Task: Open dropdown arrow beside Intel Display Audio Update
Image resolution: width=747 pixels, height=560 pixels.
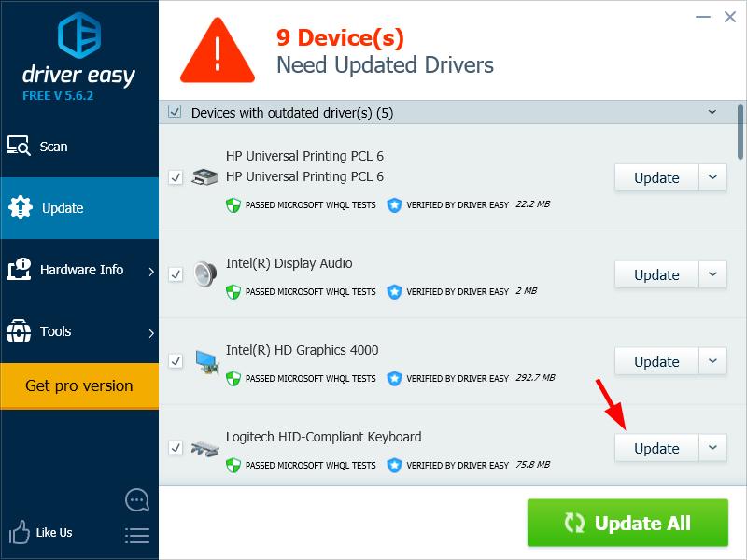Action: (x=712, y=274)
